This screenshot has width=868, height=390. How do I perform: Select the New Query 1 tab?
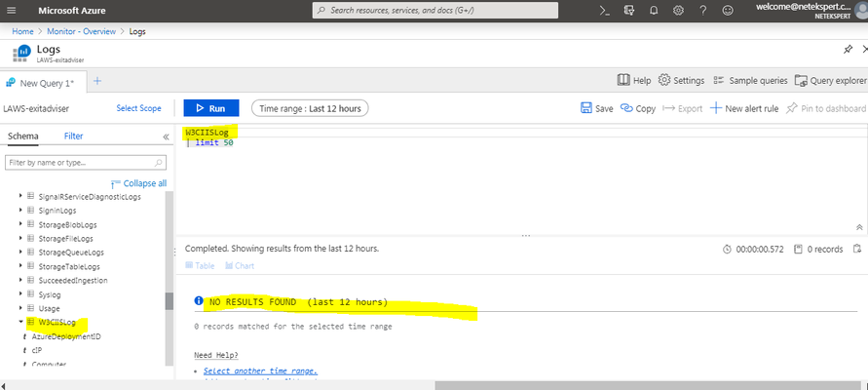coord(43,83)
